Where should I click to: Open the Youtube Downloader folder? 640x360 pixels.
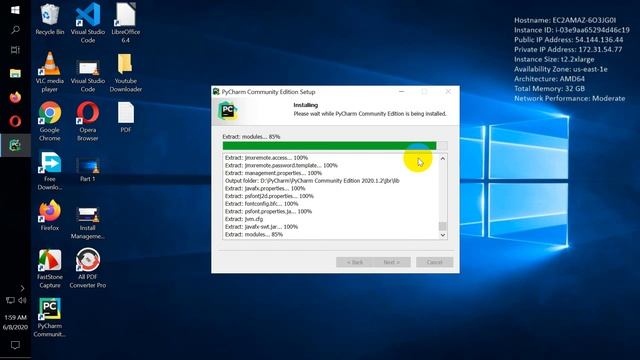click(126, 72)
